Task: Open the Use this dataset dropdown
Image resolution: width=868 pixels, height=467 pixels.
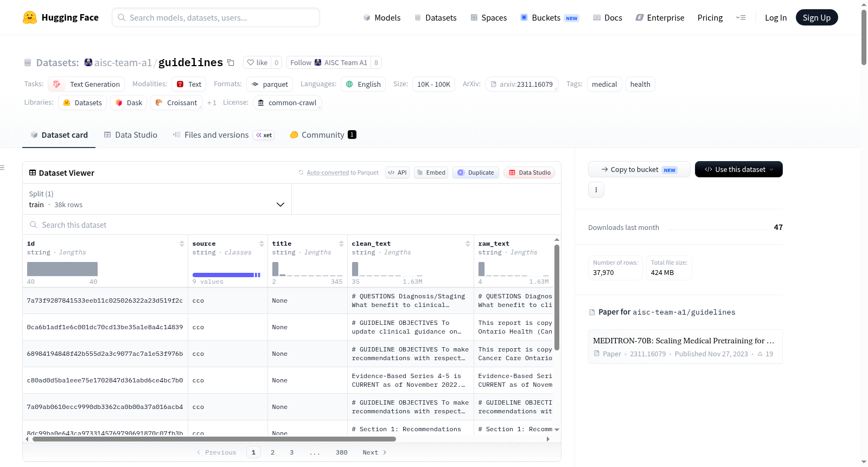Action: pos(738,169)
